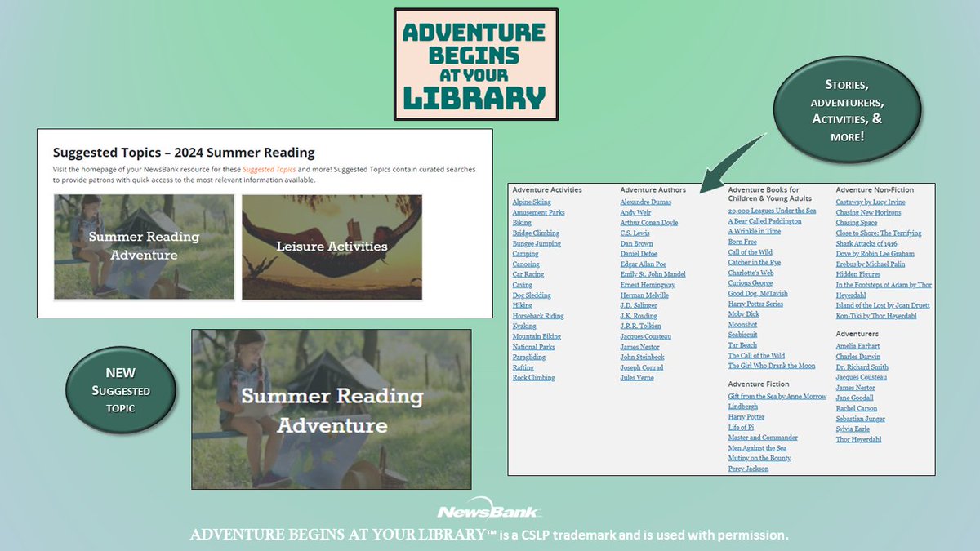The width and height of the screenshot is (980, 551).
Task: Open the Harry Potter Series link
Action: point(755,303)
